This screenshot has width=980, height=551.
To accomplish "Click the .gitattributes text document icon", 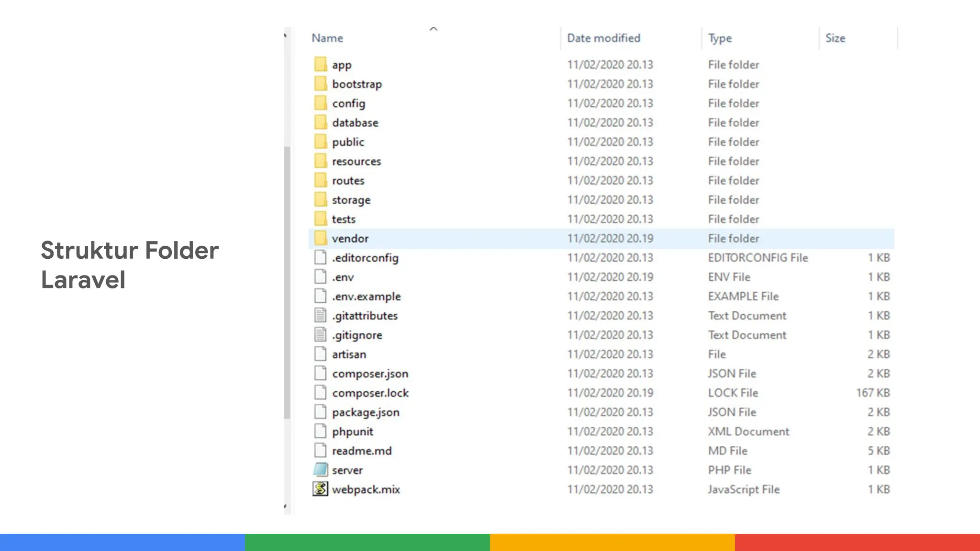I will pos(320,315).
